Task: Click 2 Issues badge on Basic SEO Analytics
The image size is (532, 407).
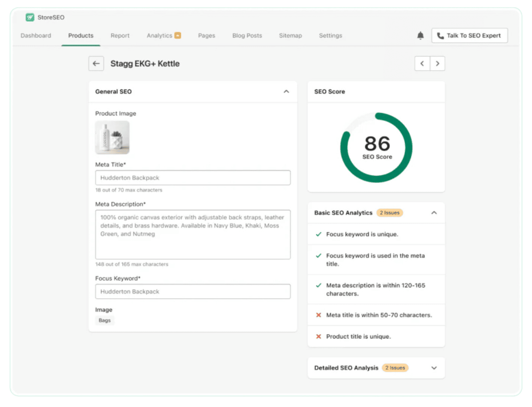Action: pyautogui.click(x=390, y=213)
